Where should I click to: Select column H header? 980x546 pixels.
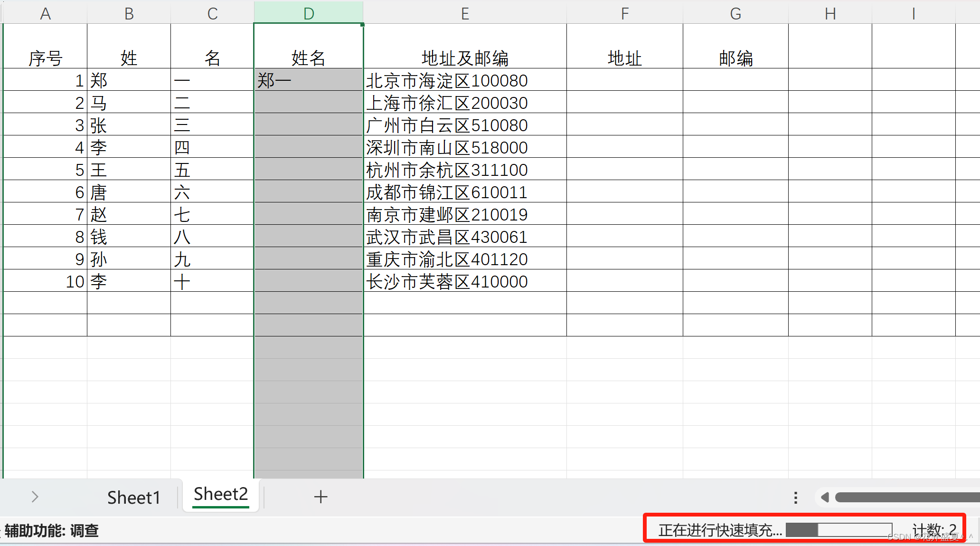click(x=830, y=13)
